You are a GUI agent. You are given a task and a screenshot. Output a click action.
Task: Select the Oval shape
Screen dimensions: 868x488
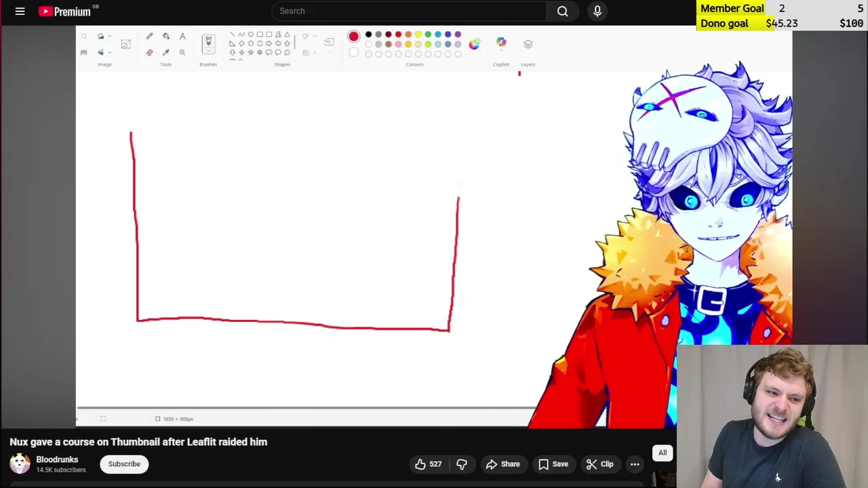tap(251, 35)
